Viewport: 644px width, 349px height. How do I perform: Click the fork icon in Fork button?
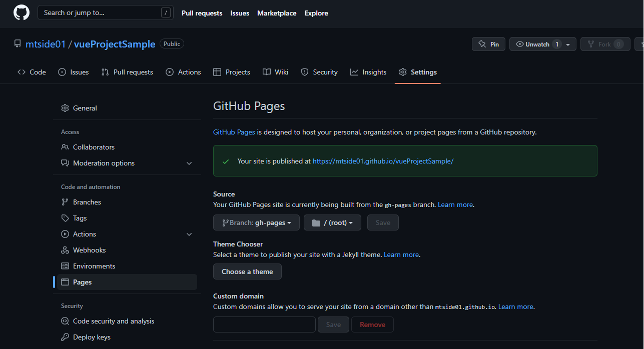[x=591, y=44]
